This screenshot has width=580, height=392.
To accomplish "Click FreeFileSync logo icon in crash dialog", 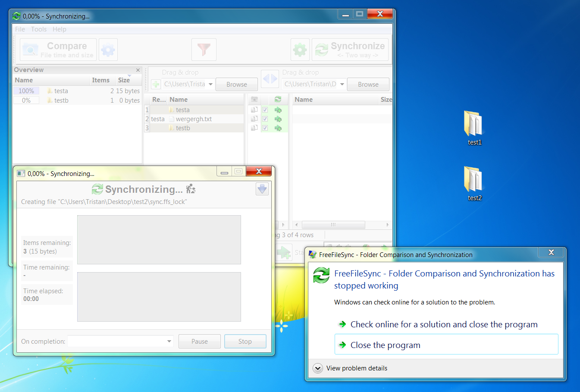I will coord(321,275).
